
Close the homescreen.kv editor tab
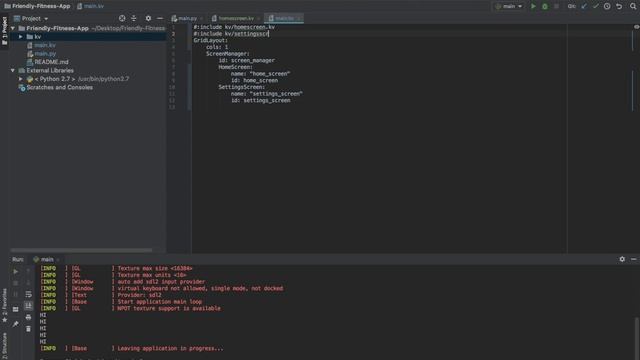[x=258, y=18]
